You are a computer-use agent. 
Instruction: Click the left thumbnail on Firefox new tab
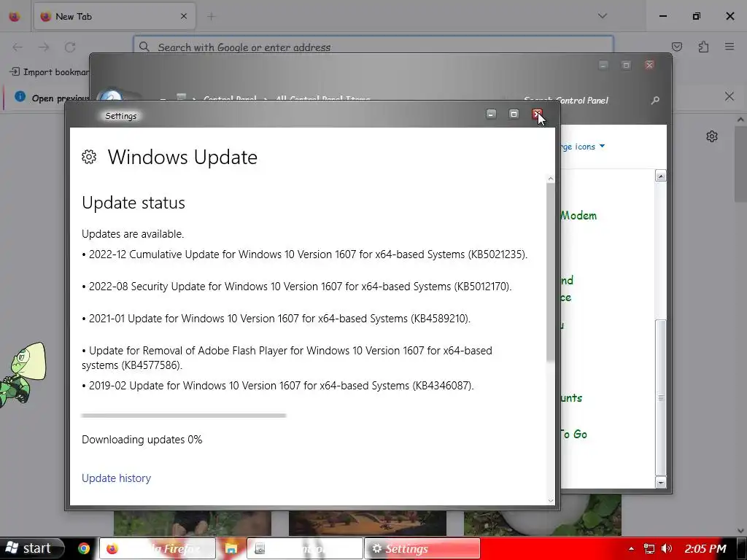(193, 523)
